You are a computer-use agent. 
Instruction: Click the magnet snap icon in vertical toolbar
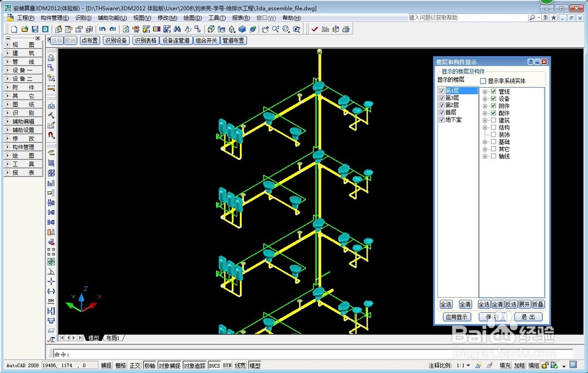pos(51,135)
